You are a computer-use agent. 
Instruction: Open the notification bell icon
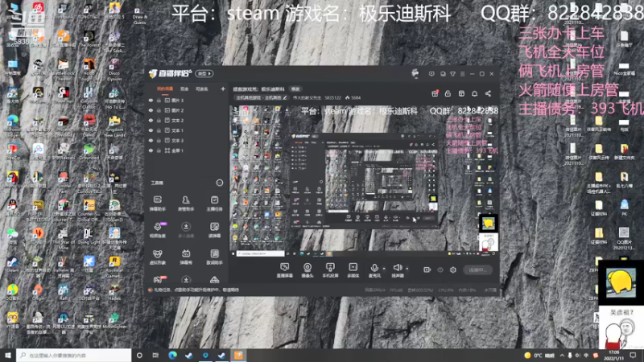coord(474,93)
